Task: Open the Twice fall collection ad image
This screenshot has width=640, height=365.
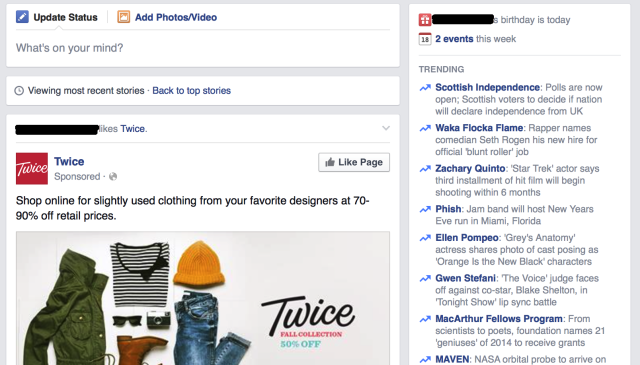Action: click(203, 298)
